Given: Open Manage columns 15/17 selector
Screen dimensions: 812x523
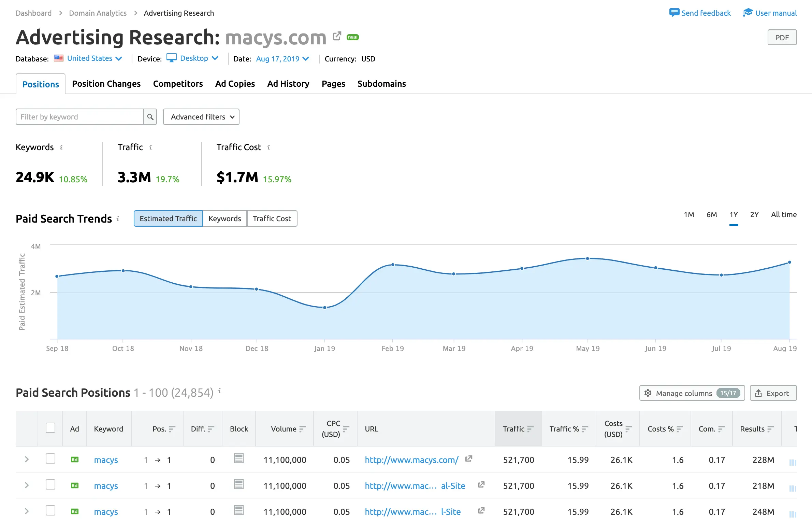Looking at the screenshot, I should pos(692,393).
